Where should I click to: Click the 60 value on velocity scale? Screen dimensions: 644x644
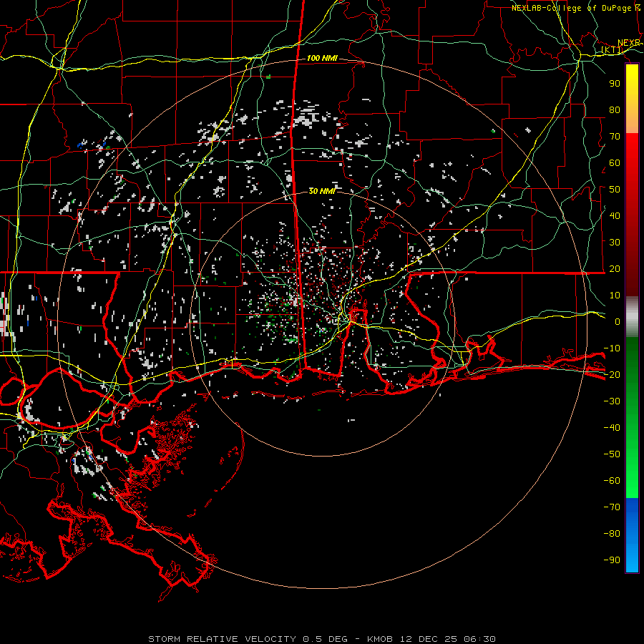point(615,162)
